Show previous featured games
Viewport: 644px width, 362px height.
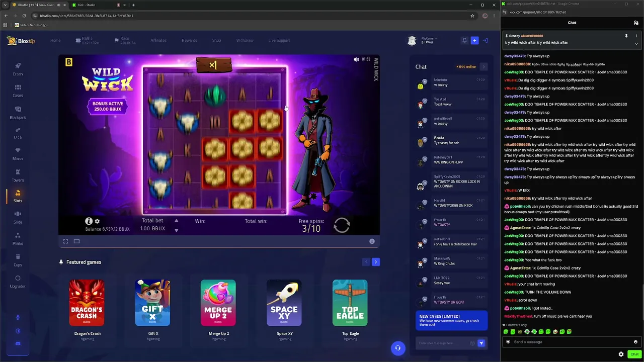[366, 262]
